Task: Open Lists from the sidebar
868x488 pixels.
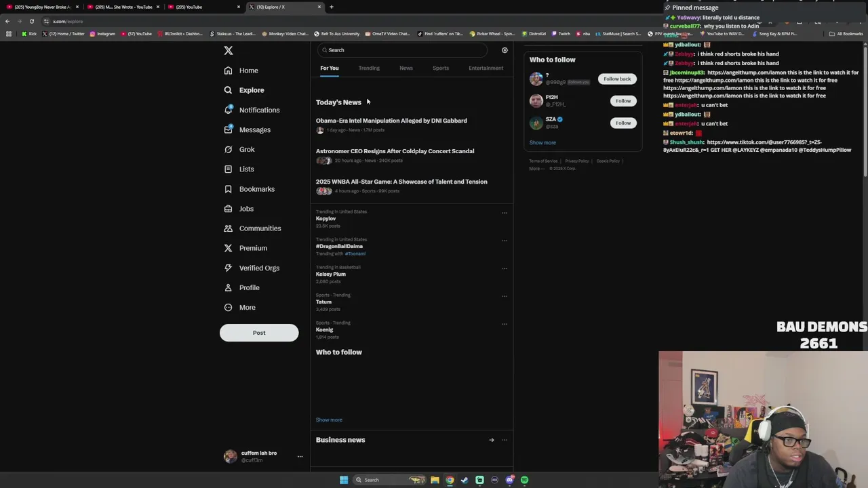Action: (x=239, y=169)
